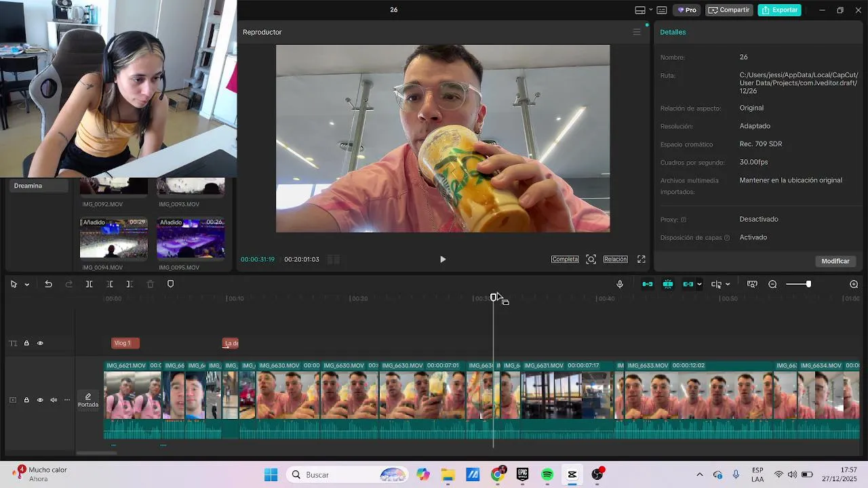
Task: Toggle main track magnet
Action: tap(648, 284)
